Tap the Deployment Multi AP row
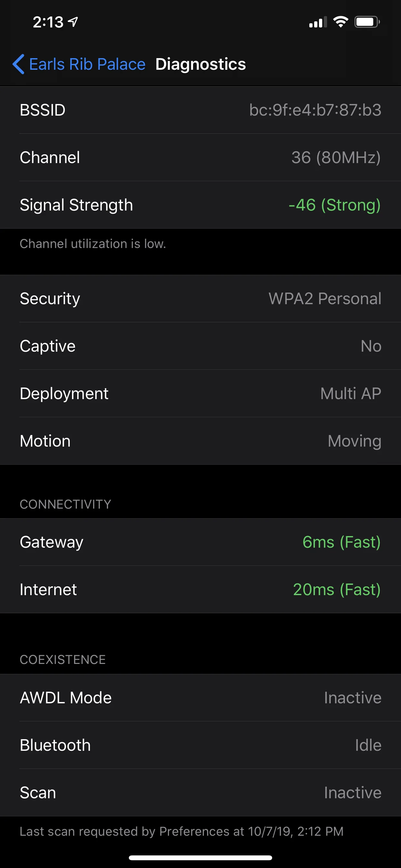Screen dimensions: 401x868 [x=200, y=394]
